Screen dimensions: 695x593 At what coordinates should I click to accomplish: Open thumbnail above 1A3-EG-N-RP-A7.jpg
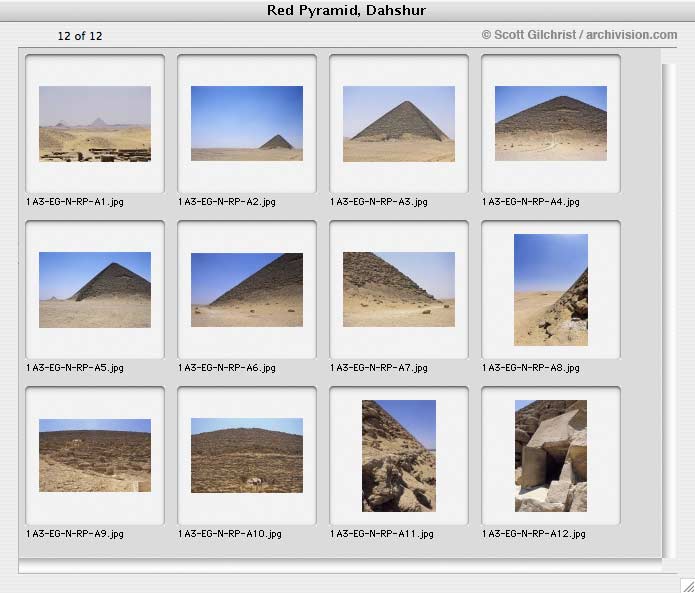click(x=399, y=289)
